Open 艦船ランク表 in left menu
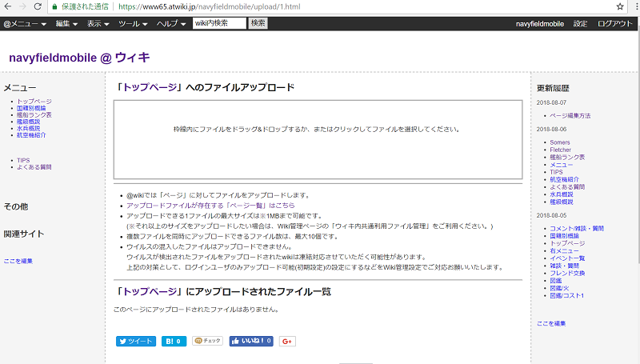Viewport: 640px width, 364px height. 34,114
